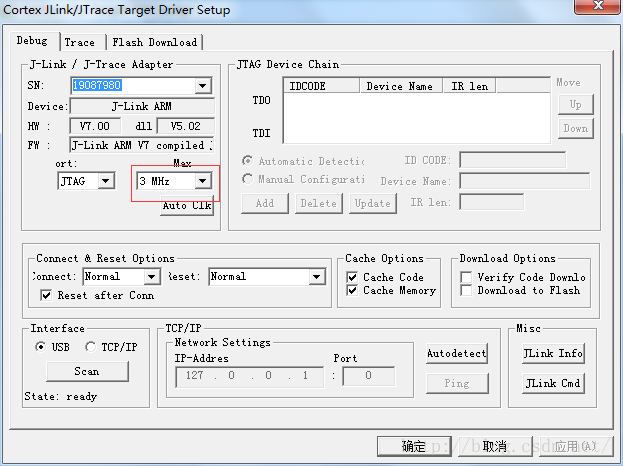
Task: Open the Flash Download tab
Action: 155,42
